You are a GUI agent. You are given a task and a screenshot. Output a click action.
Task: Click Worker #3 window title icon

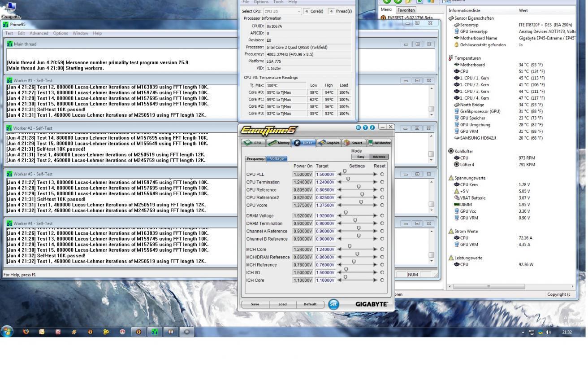click(10, 174)
